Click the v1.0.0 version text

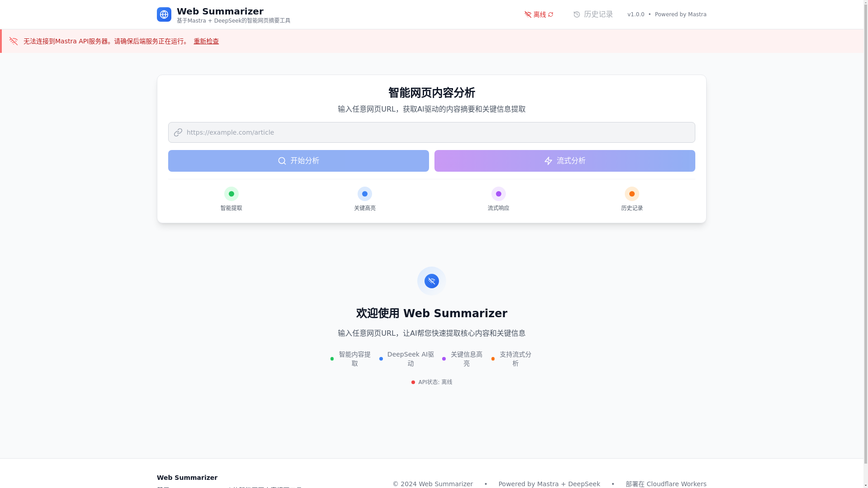click(x=636, y=14)
